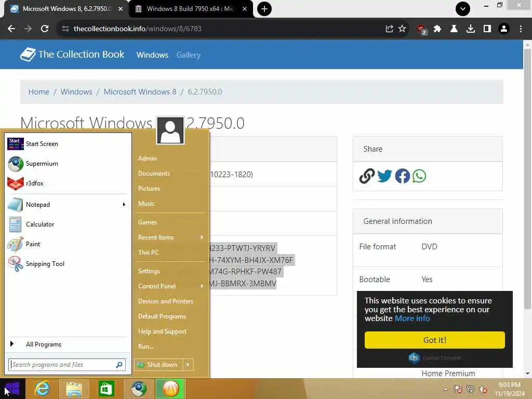Open the Admin user folder
532x399 pixels.
pos(147,158)
